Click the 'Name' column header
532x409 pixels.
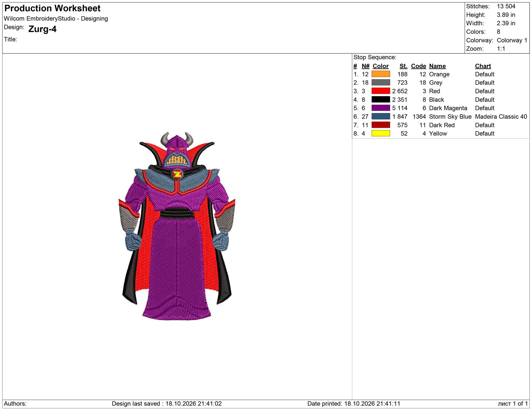click(437, 66)
